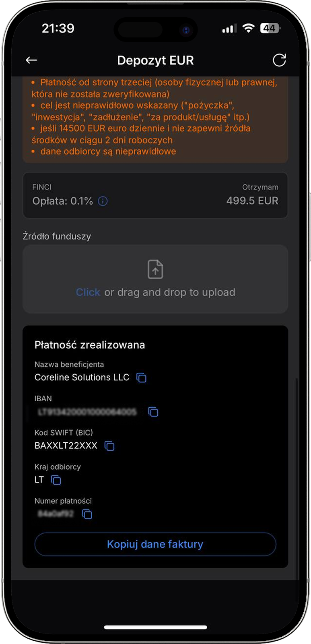Copy the SWIFT code BAXXLT22XXX
Viewport: 311px width, 644px height.
[109, 446]
